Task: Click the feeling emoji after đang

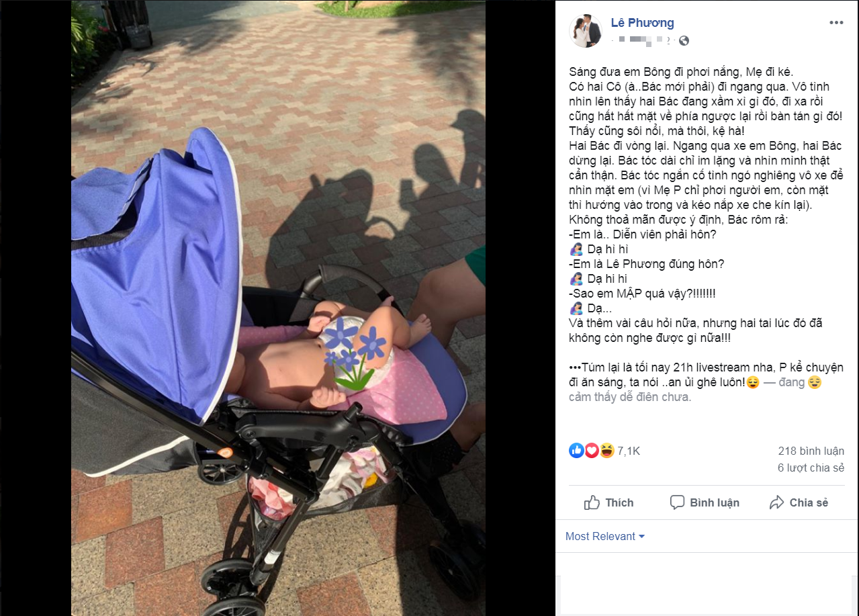Action: point(815,383)
